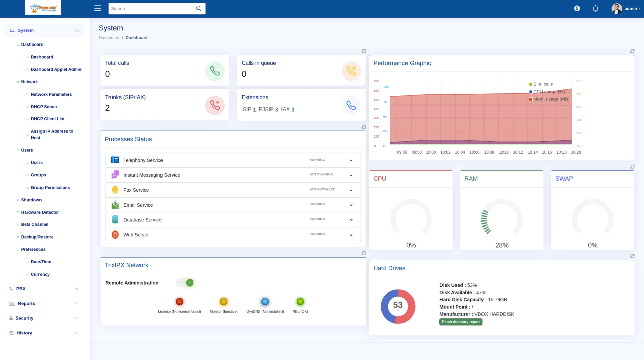Expand the Reports sidebar section
644x362 pixels.
(44, 303)
